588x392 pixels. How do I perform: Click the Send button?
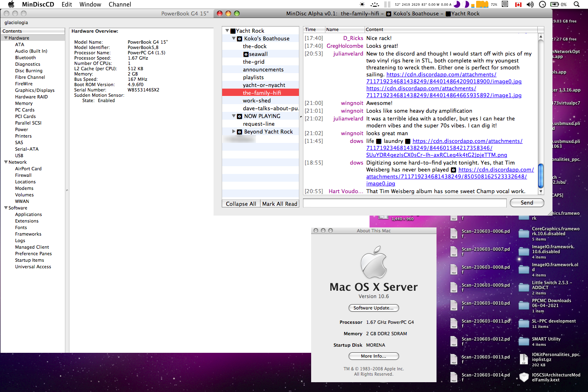527,203
